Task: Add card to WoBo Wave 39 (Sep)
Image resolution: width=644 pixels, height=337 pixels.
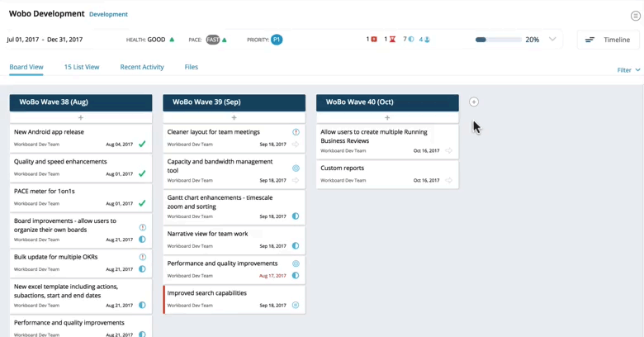Action: point(234,118)
